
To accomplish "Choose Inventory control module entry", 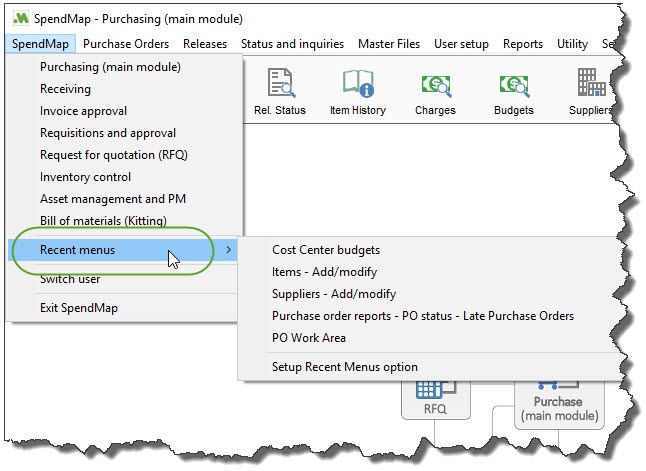I will pos(124,177).
